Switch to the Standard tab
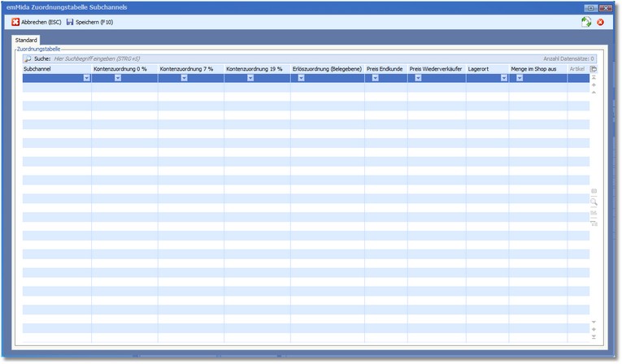The height and width of the screenshot is (364, 622). (26, 40)
